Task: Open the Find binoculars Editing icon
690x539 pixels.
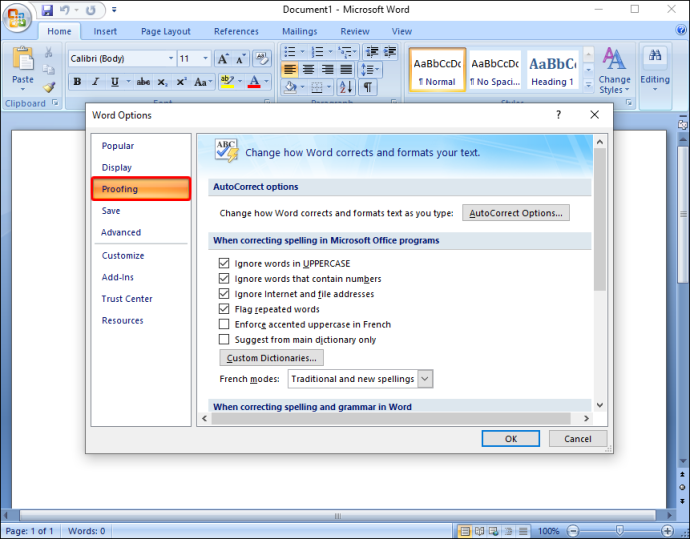Action: tap(655, 55)
